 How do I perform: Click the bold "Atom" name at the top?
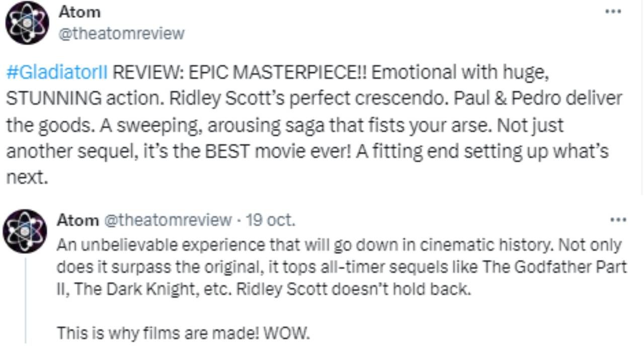point(79,12)
